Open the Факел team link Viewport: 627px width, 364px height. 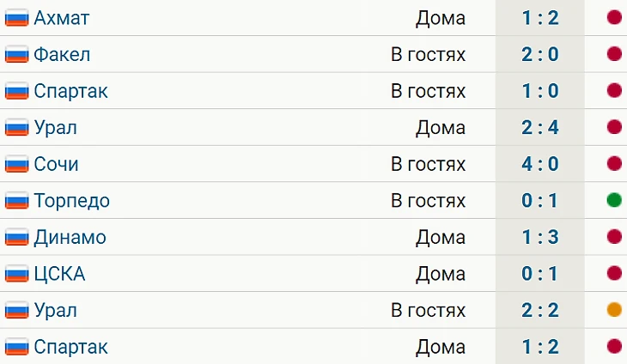point(62,55)
